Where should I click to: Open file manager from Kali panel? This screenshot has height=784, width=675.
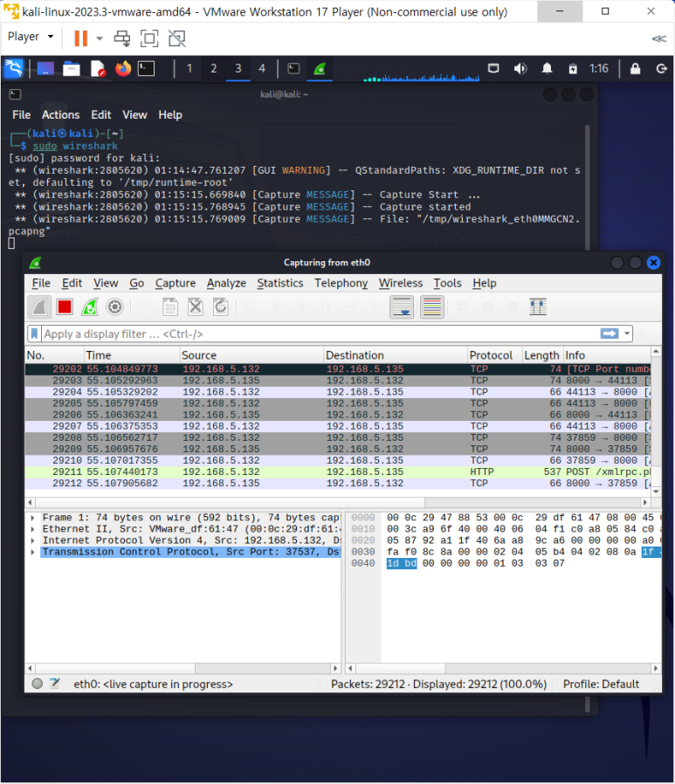coord(72,68)
